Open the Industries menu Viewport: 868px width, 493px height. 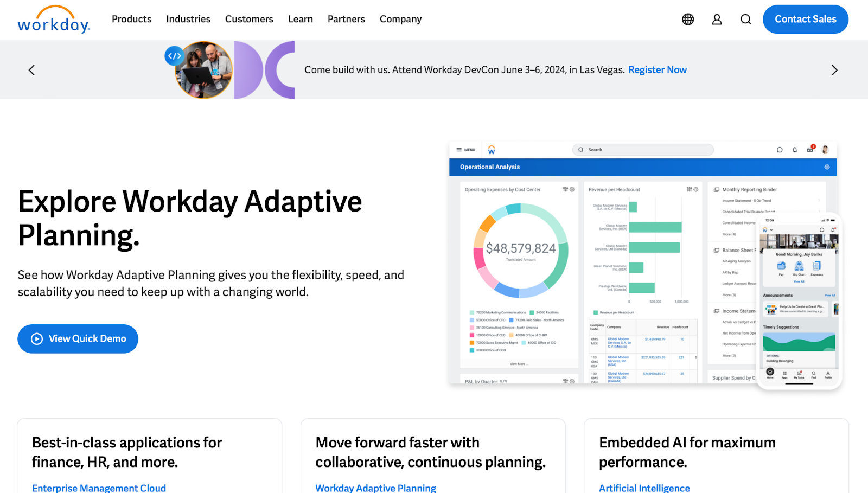[188, 19]
